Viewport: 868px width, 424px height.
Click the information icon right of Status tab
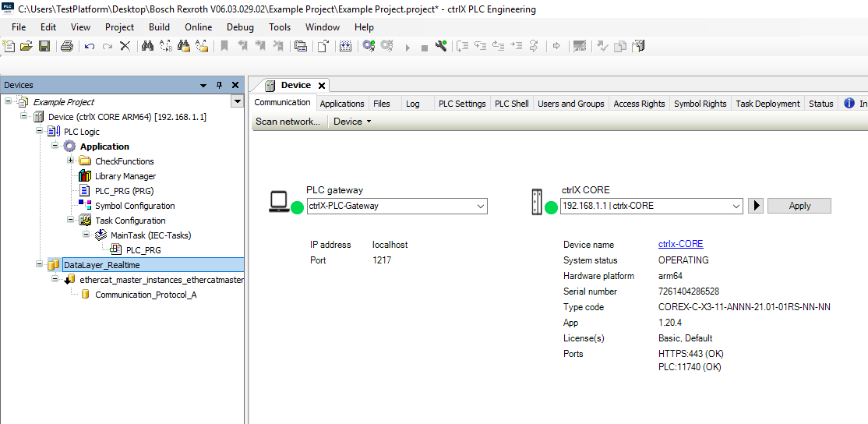[849, 103]
